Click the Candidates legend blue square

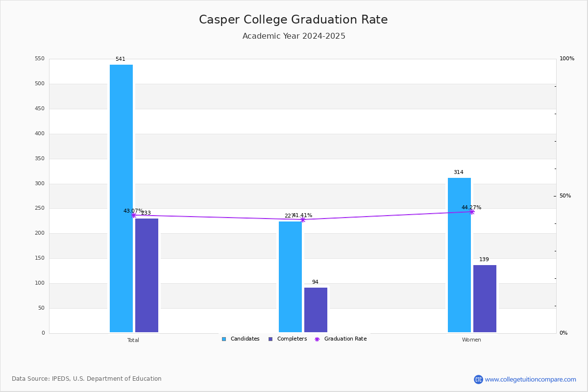coord(224,339)
